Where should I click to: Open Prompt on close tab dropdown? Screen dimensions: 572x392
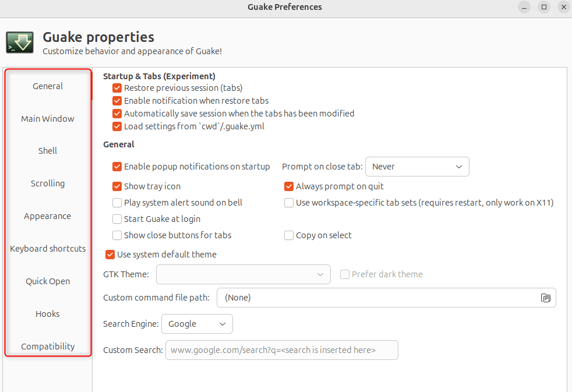pos(417,167)
